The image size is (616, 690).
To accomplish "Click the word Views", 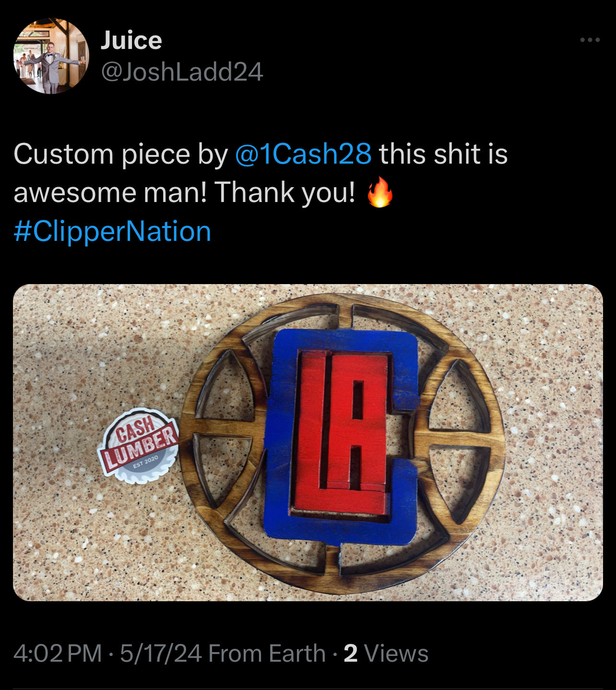I will (396, 654).
